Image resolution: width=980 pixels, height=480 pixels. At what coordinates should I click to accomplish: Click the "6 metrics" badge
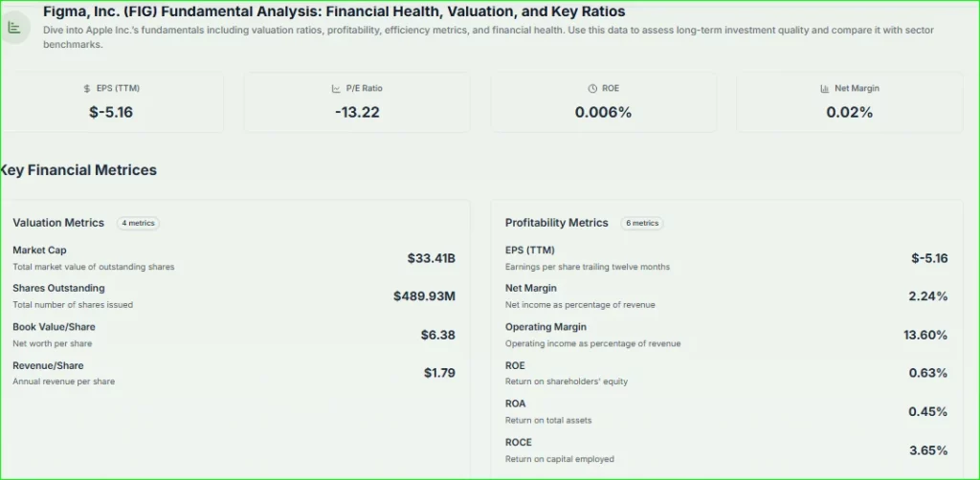click(x=641, y=223)
